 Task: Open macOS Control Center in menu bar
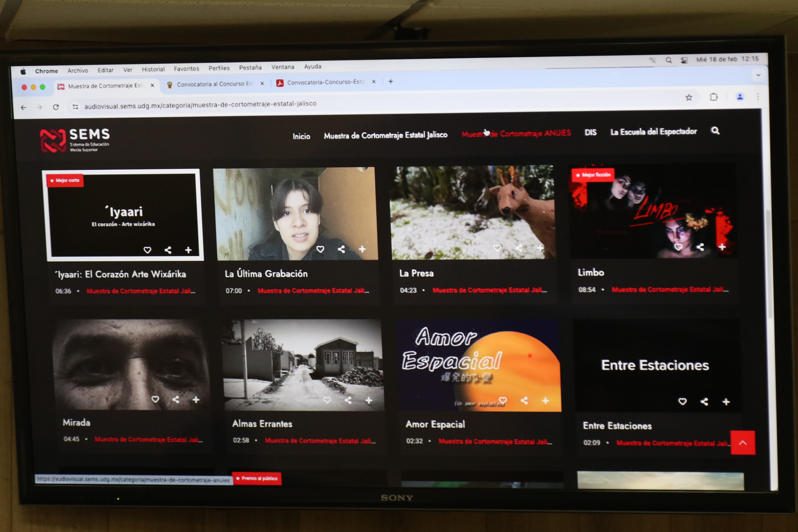click(x=684, y=60)
